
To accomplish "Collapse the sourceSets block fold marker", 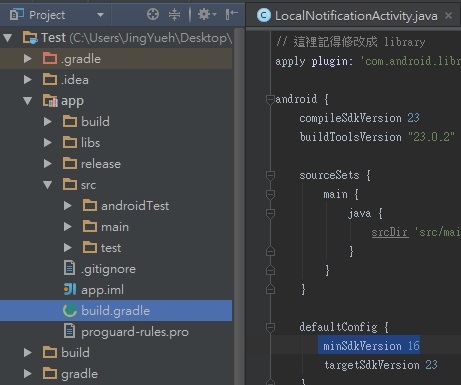I will (x=270, y=175).
